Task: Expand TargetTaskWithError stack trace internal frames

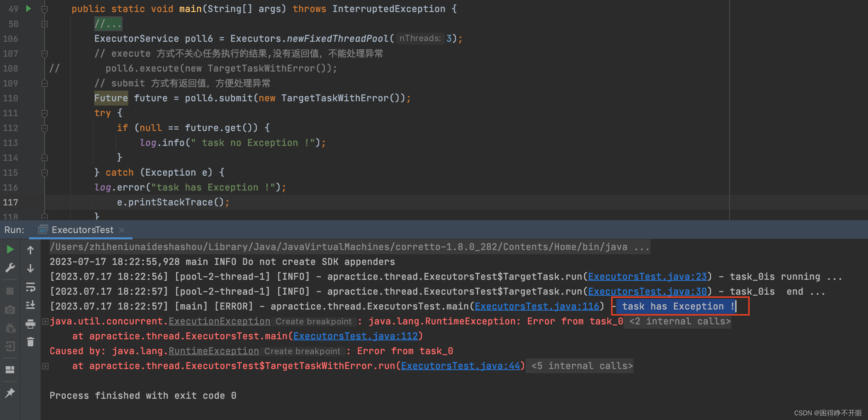Action: (45, 366)
